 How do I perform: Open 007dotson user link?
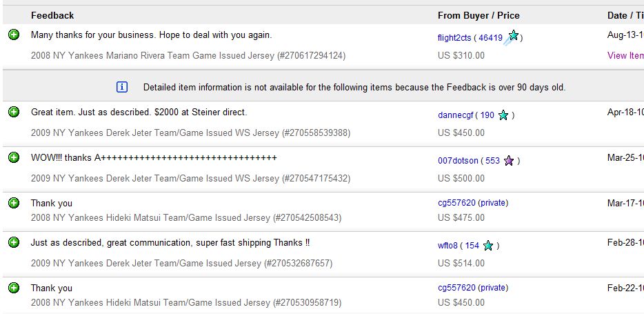458,161
